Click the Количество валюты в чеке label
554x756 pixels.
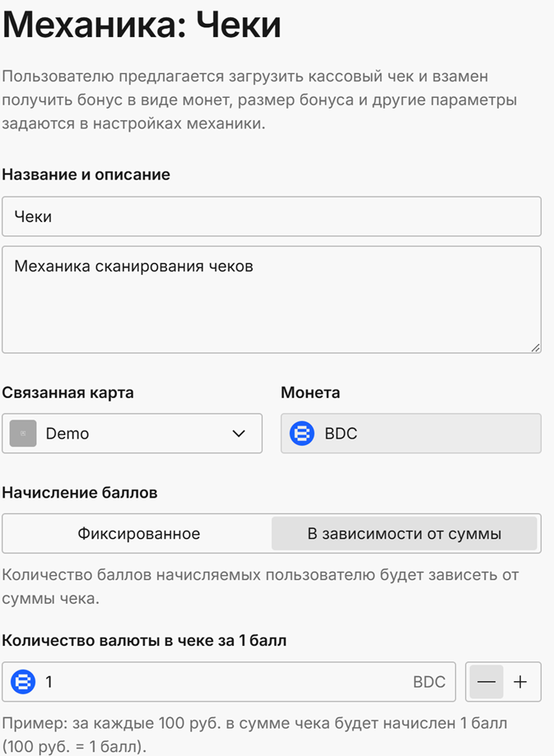[x=144, y=640]
